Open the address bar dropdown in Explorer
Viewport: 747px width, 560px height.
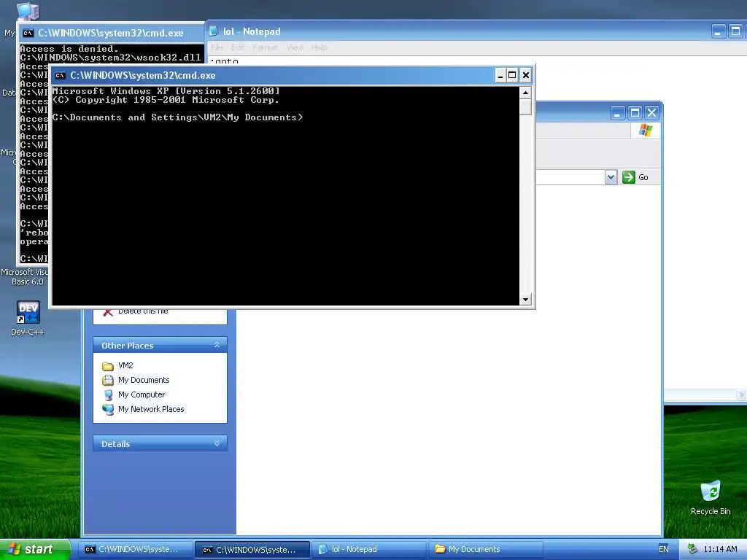(611, 178)
